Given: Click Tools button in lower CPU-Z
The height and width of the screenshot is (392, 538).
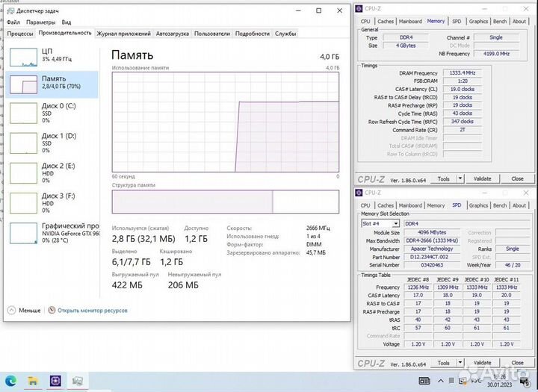Looking at the screenshot, I should (x=443, y=362).
